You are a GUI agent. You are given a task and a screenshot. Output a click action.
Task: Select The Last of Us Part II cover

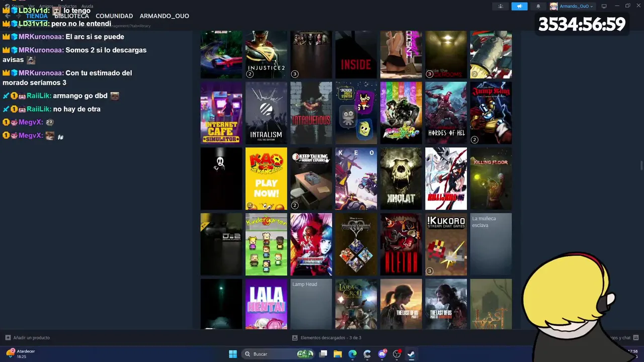[x=446, y=304]
